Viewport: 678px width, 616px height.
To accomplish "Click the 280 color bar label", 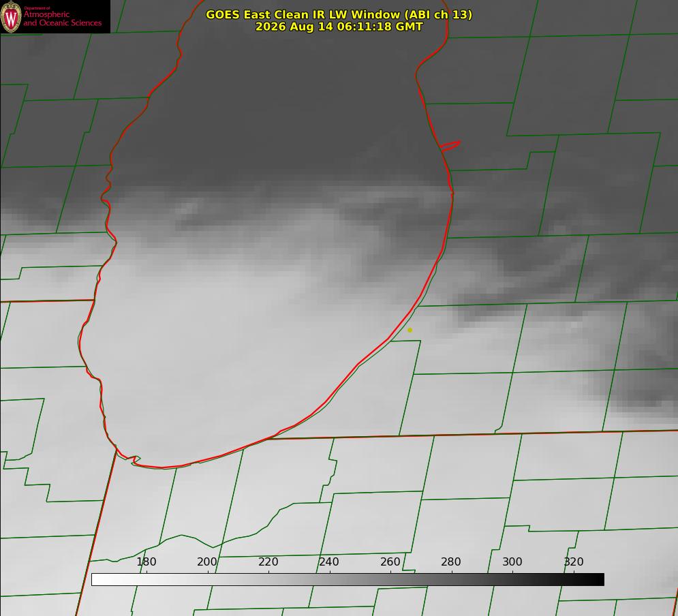I will pyautogui.click(x=451, y=561).
